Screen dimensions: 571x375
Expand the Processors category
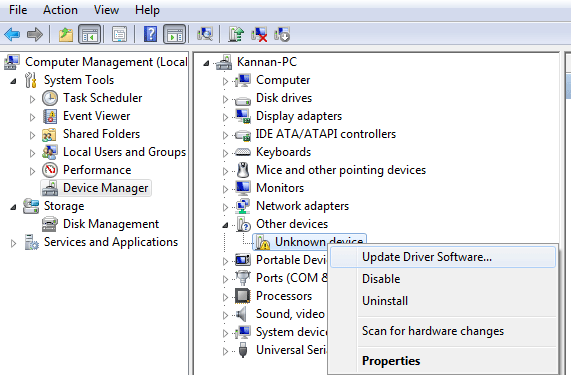tap(225, 297)
